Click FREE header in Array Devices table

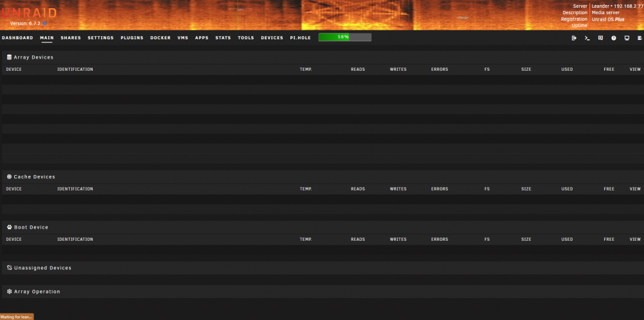point(609,70)
